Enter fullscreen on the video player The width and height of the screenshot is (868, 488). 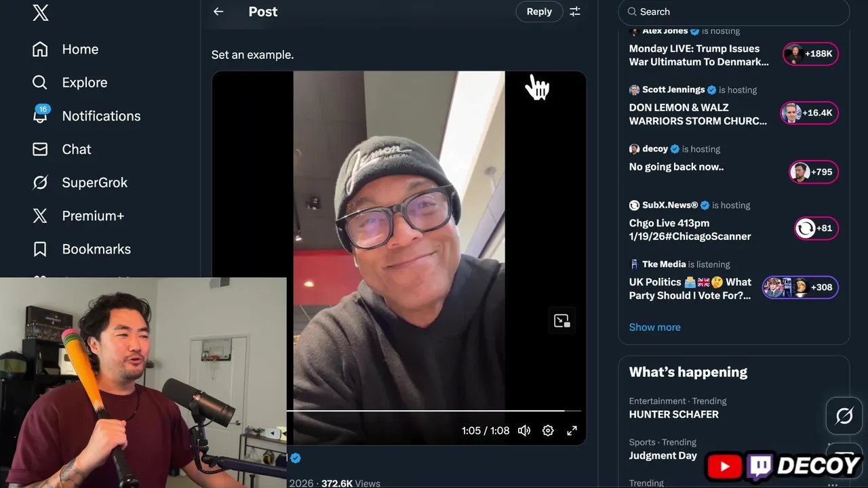(x=572, y=430)
